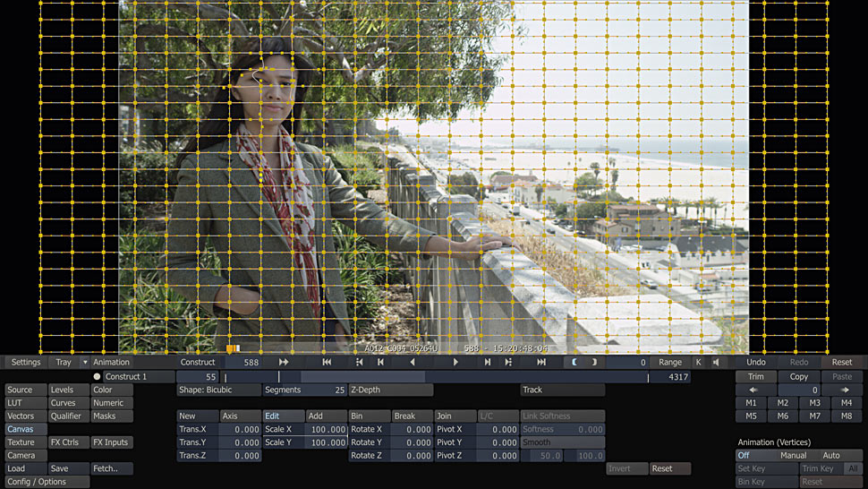The height and width of the screenshot is (489, 868).
Task: Set animation mode to Off
Action: (744, 456)
